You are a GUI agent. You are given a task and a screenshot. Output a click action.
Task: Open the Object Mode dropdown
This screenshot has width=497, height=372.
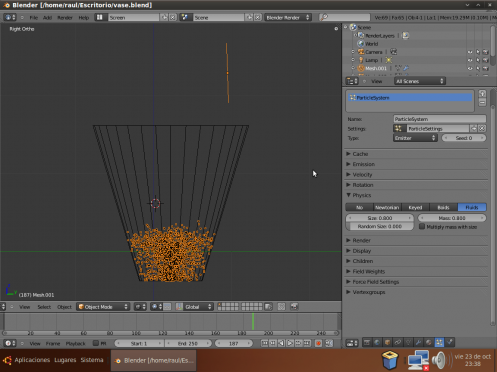[103, 307]
